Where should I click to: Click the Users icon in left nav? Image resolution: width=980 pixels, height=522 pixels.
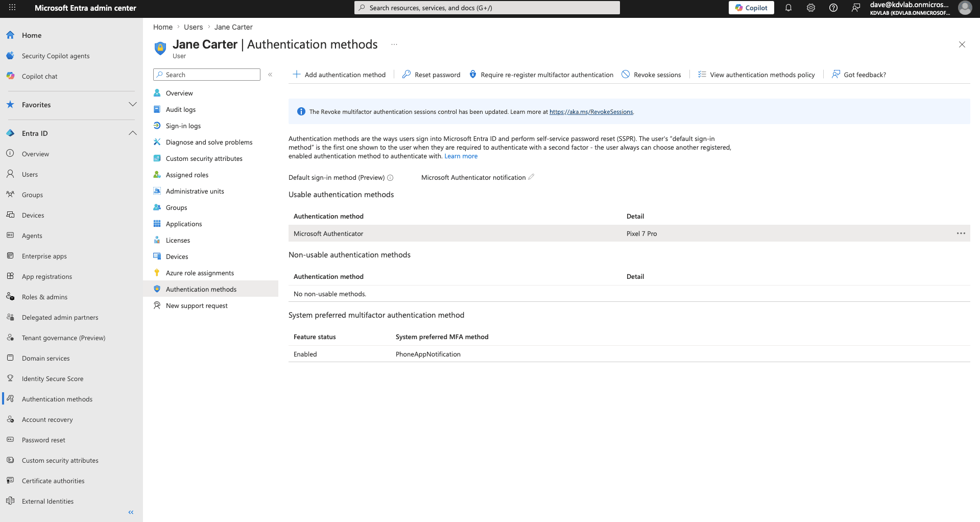click(10, 174)
